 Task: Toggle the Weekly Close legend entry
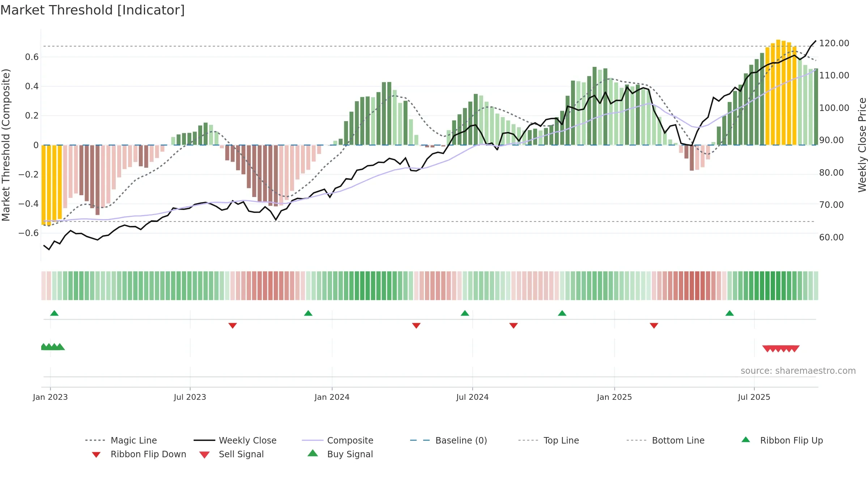click(x=235, y=440)
